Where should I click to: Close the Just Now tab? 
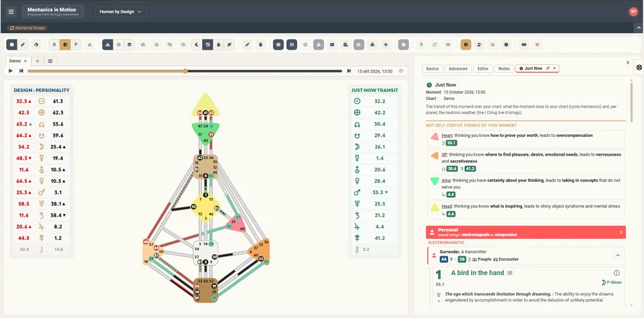[x=555, y=68]
